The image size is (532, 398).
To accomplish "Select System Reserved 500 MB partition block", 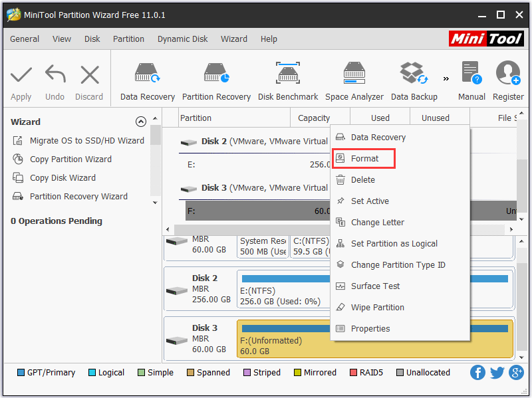I will 263,246.
